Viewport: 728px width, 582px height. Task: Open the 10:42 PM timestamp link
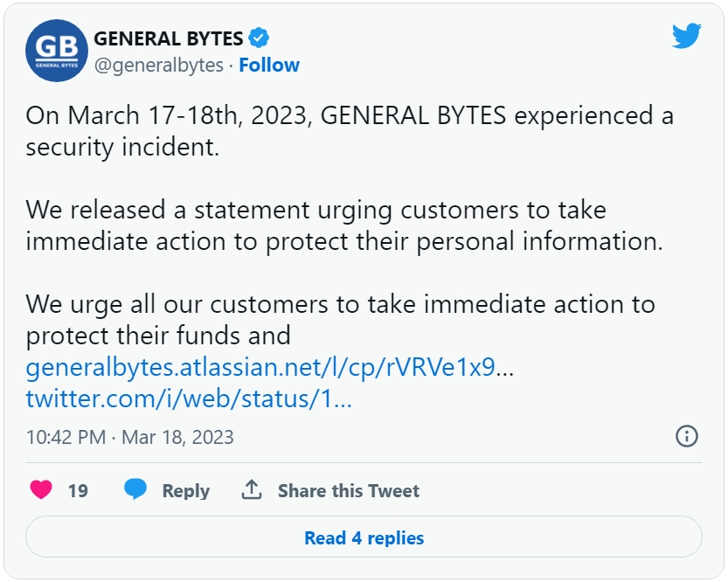(66, 437)
